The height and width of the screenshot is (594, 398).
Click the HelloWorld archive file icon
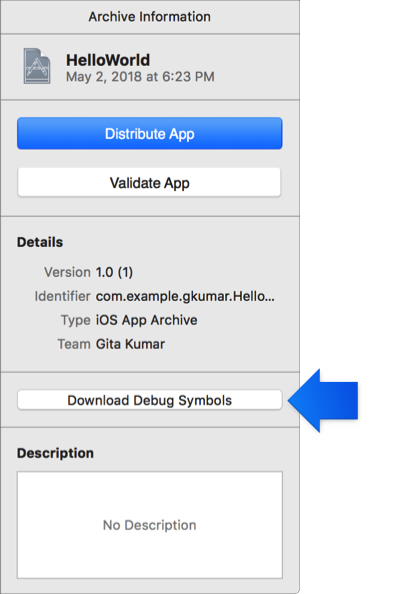pos(37,66)
